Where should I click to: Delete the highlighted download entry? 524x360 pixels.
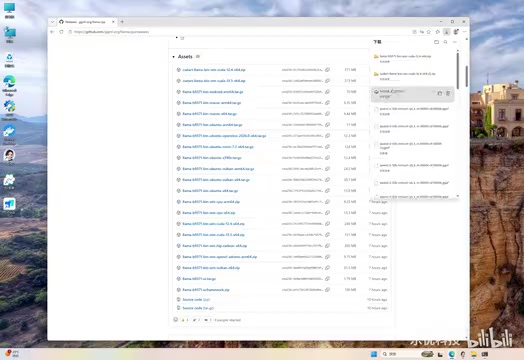point(448,94)
